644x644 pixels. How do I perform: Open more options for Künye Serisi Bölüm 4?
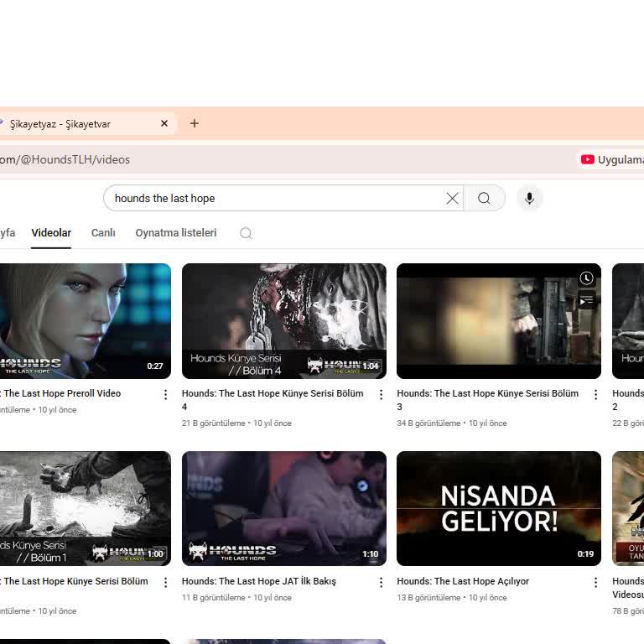coord(381,394)
